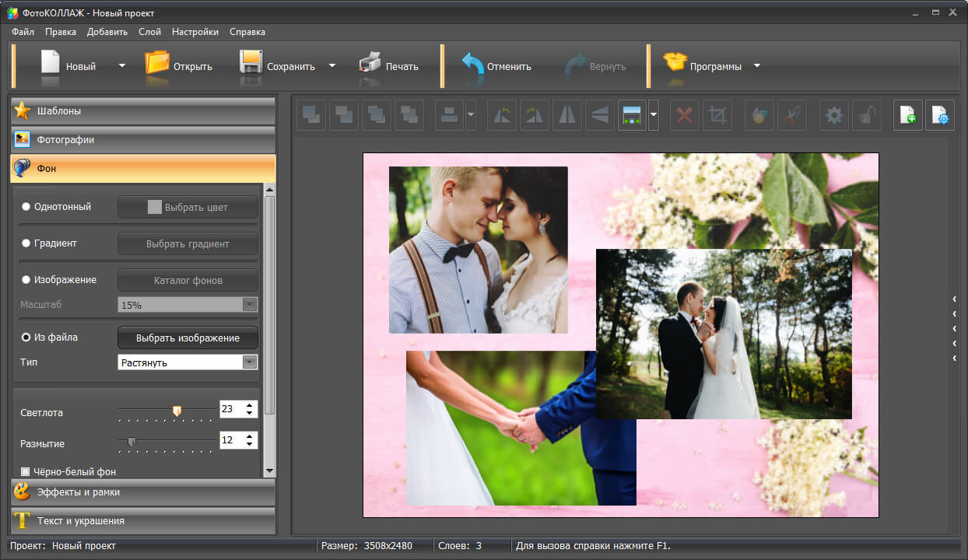Click the Выбрать цвет button
This screenshot has height=560, width=968.
[x=188, y=207]
